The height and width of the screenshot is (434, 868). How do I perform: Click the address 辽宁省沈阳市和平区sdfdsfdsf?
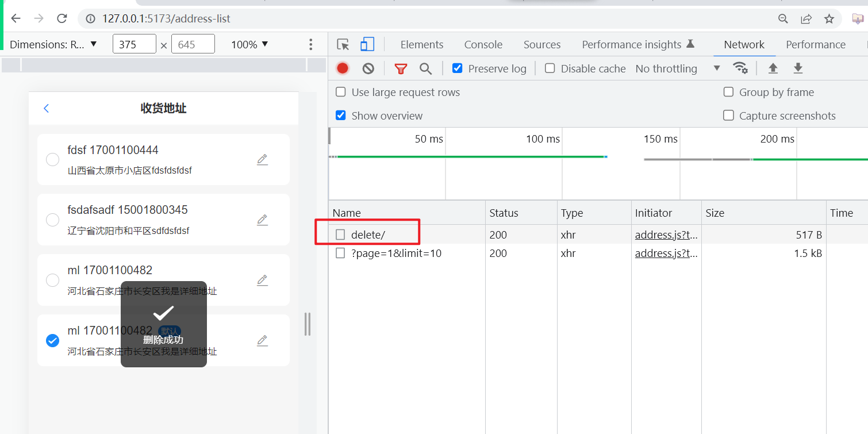click(x=128, y=231)
